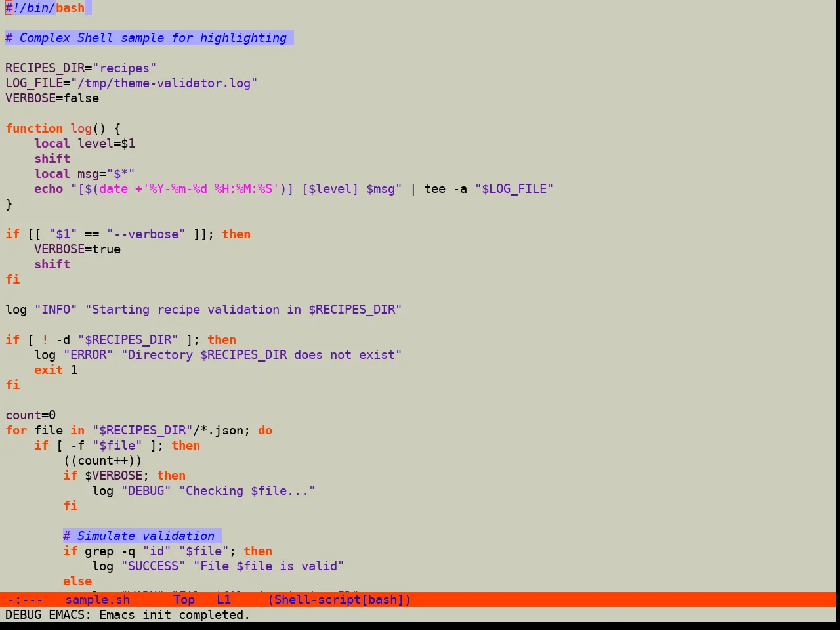This screenshot has width=840, height=630.
Task: Click the comment 'Complex Shell sample for highlighting'
Action: [x=153, y=38]
